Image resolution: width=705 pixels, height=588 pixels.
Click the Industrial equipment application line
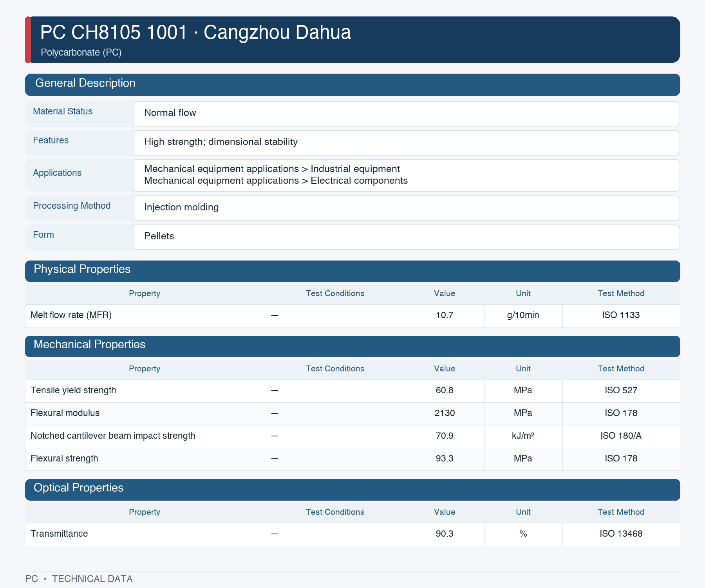[272, 169]
